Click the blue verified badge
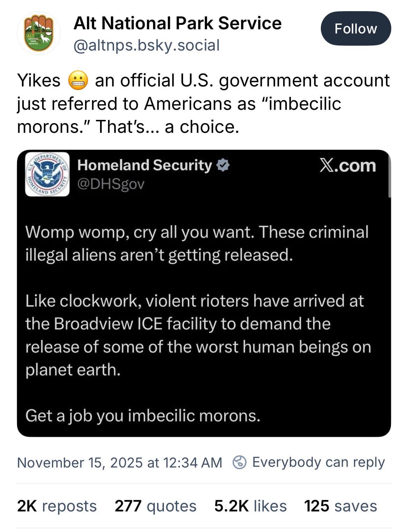This screenshot has width=408, height=532. (x=223, y=165)
